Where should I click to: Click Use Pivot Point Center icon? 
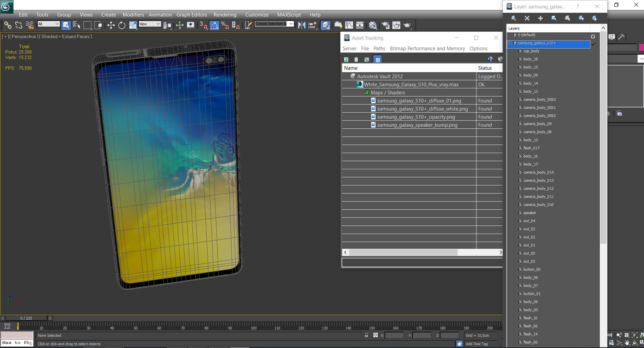point(168,25)
